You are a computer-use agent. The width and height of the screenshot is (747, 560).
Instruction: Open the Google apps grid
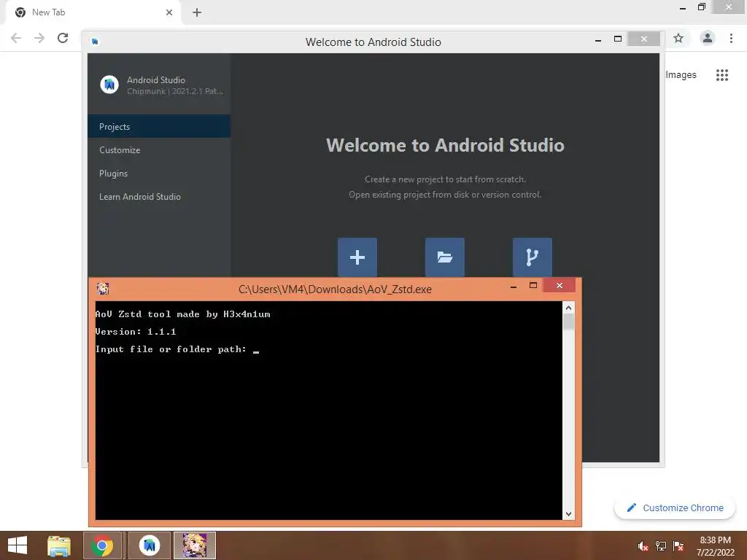(722, 75)
